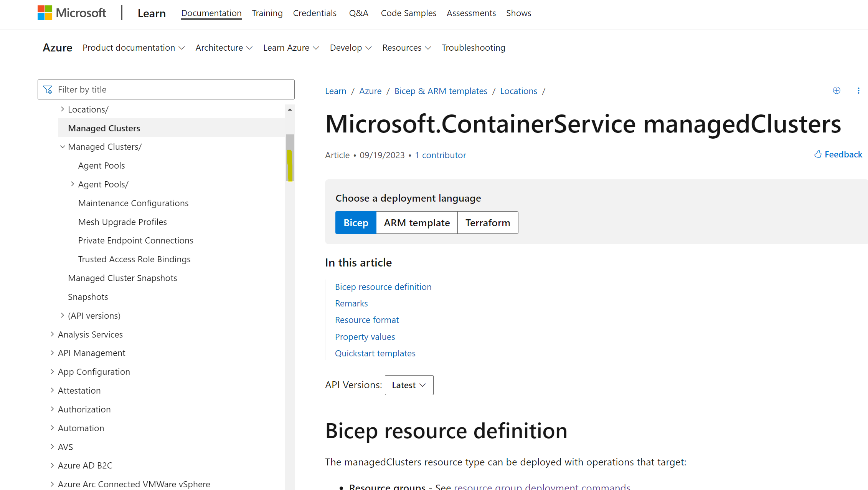Screen dimensions: 868x490
Task: Open Troubleshooting in Azure nav bar
Action: coord(473,48)
